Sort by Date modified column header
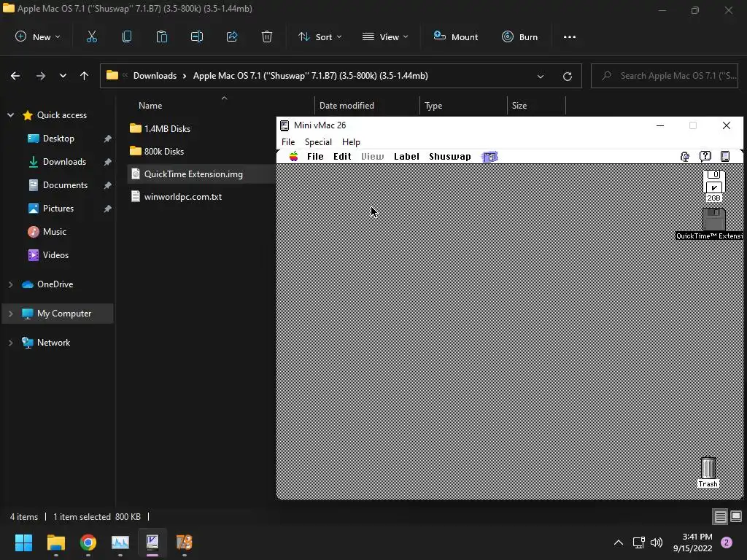Screen dimensions: 747x560 click(347, 106)
